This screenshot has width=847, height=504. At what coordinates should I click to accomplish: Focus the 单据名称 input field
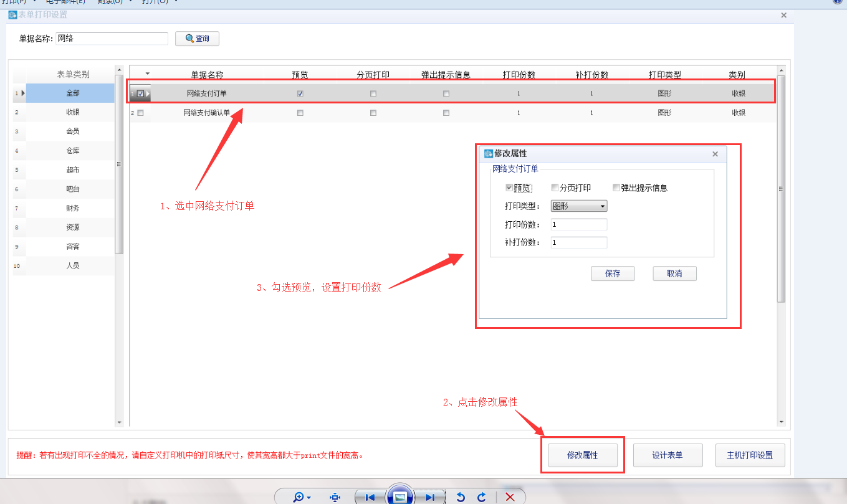coord(112,39)
